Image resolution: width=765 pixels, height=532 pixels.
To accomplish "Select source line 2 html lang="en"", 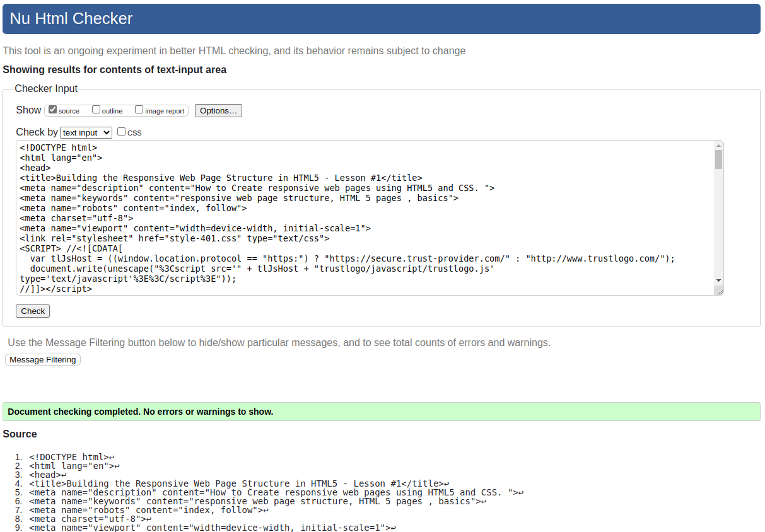I will click(74, 466).
